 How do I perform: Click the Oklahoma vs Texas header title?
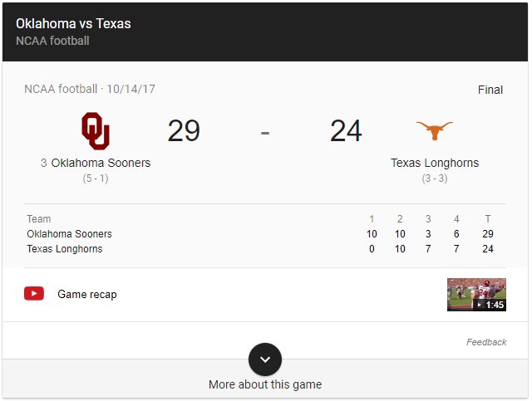click(x=73, y=24)
